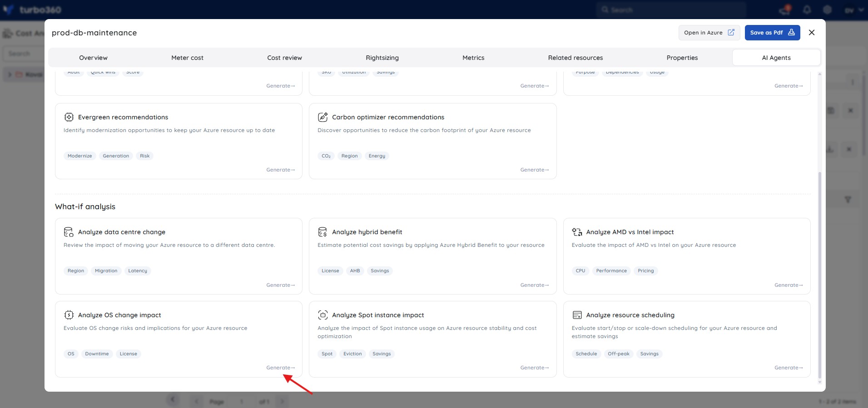The image size is (868, 408).
Task: Click the Risk tag on Evergreen recommendations
Action: click(145, 156)
